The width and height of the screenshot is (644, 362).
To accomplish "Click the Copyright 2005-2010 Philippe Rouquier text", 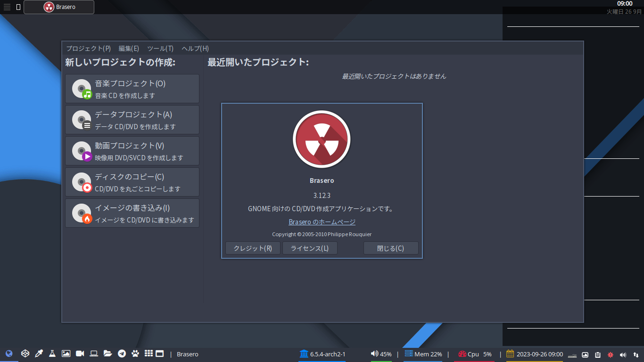I will (x=322, y=234).
